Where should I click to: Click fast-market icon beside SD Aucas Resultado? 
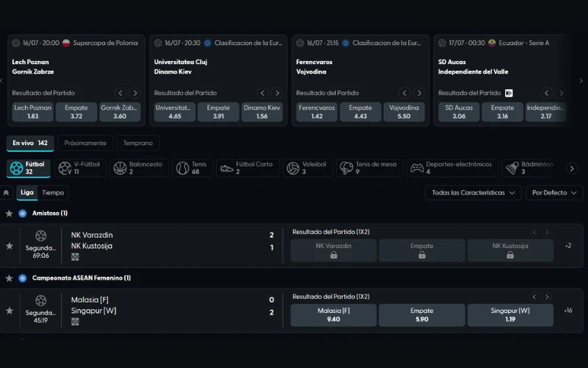click(x=509, y=93)
